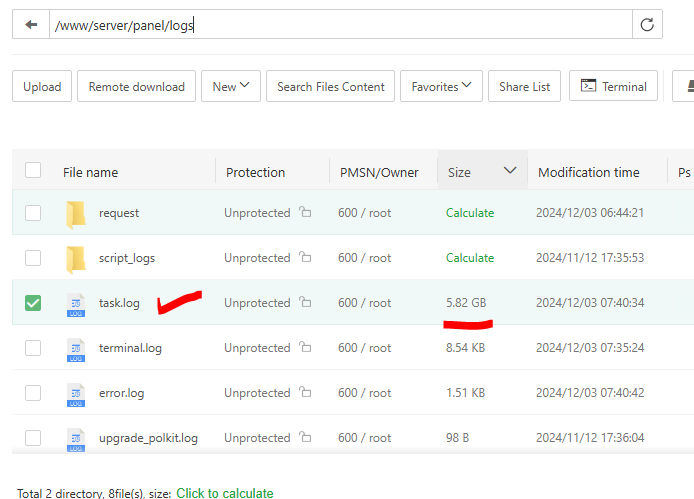Click the upgrade_polkit.log file icon
Screen dimensions: 694x499
[76, 440]
